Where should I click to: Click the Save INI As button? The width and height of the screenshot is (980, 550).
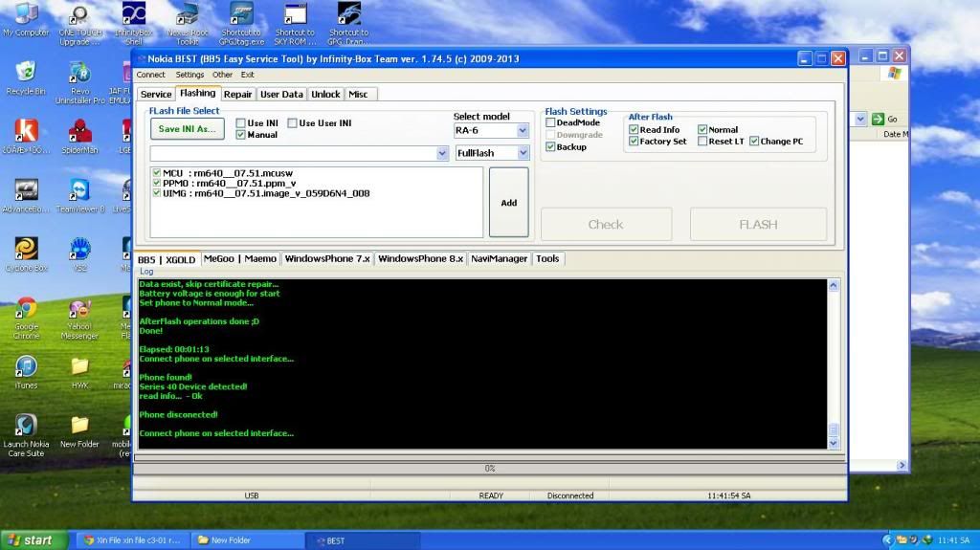[x=187, y=129]
